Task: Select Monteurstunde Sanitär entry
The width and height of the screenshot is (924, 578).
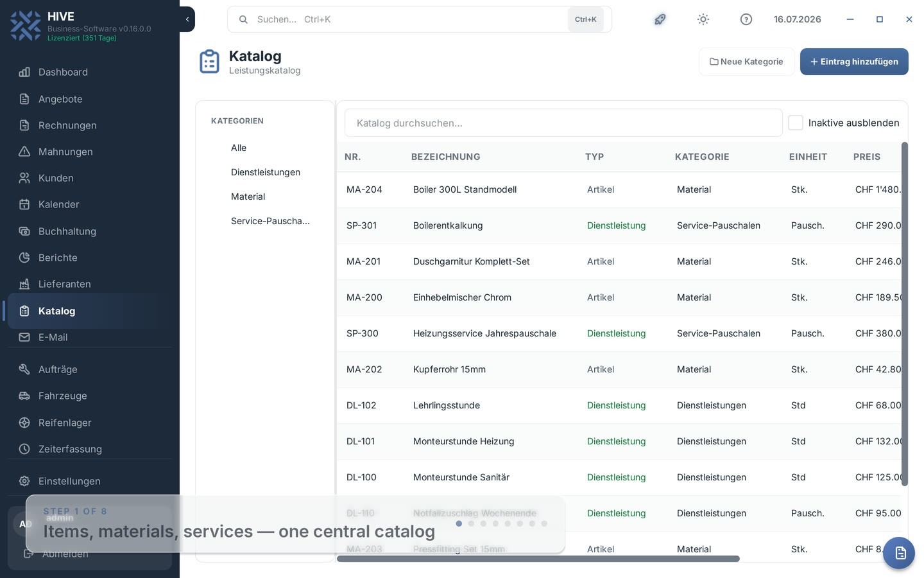Action: [619, 477]
